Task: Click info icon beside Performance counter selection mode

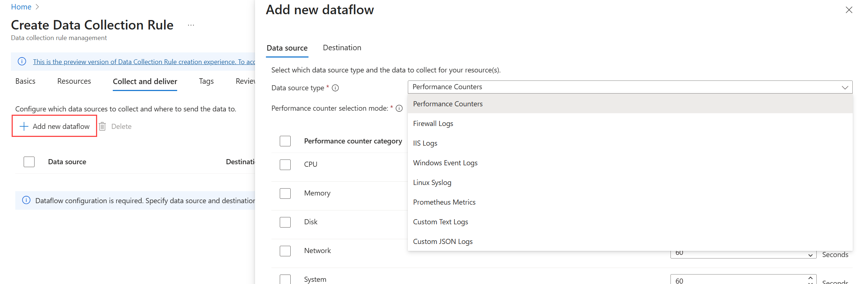Action: point(399,109)
